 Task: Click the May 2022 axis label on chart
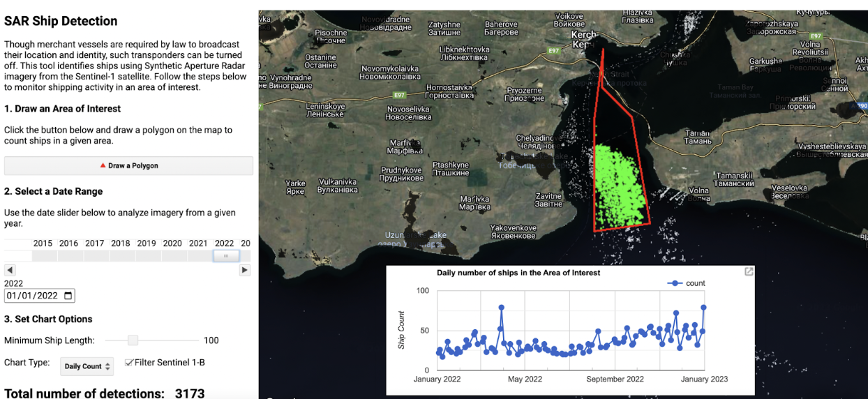525,379
